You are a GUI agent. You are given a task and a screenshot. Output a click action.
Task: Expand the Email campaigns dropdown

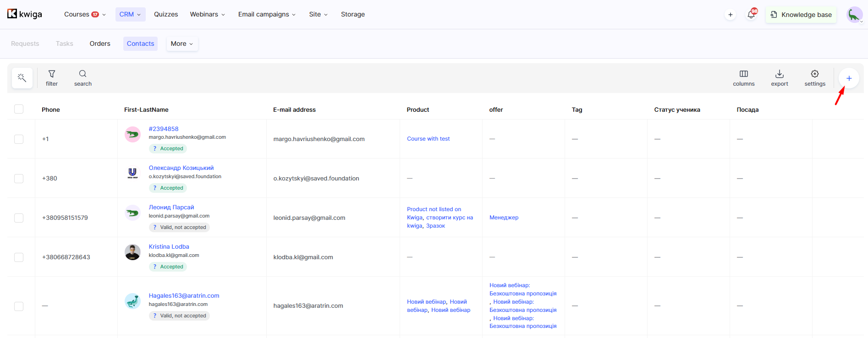pos(267,14)
